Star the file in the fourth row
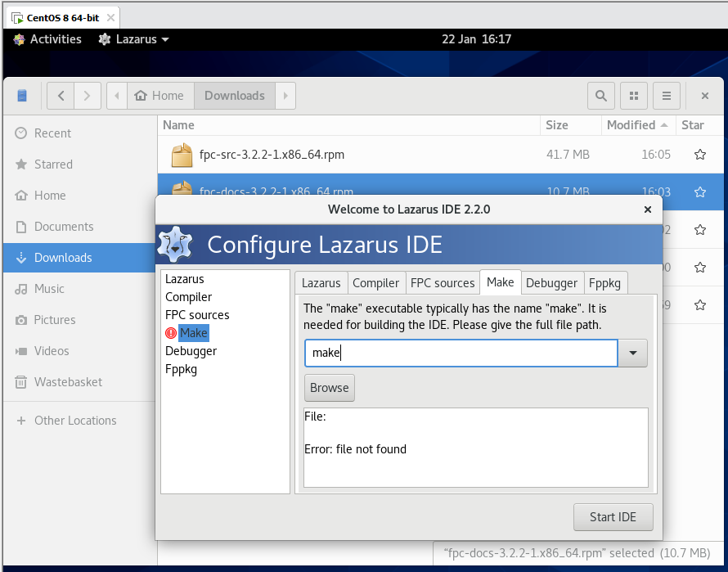 point(700,268)
